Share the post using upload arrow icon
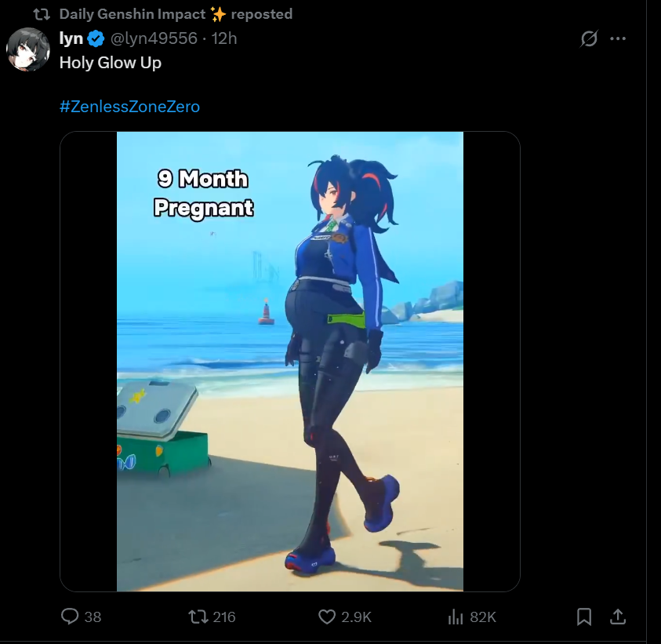Image resolution: width=661 pixels, height=644 pixels. click(618, 617)
